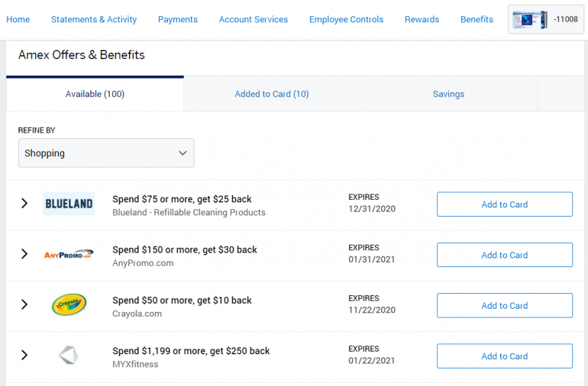Add the Crayola offer to card

504,306
